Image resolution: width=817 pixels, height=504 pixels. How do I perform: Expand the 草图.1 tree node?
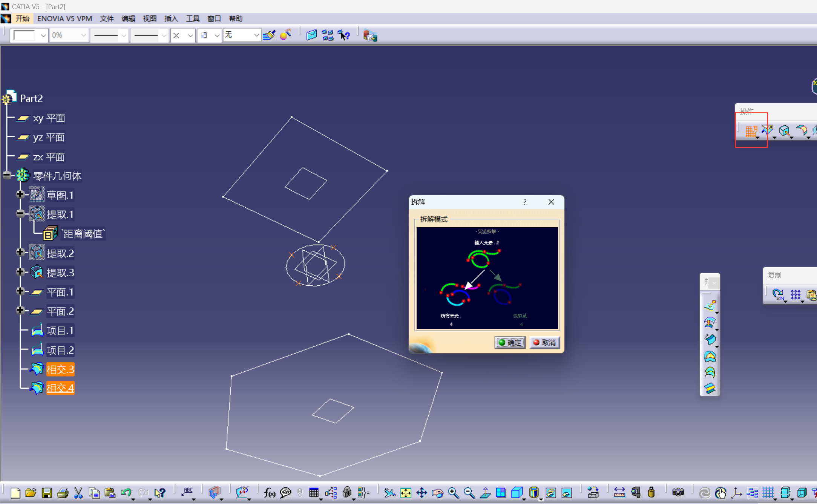click(20, 195)
